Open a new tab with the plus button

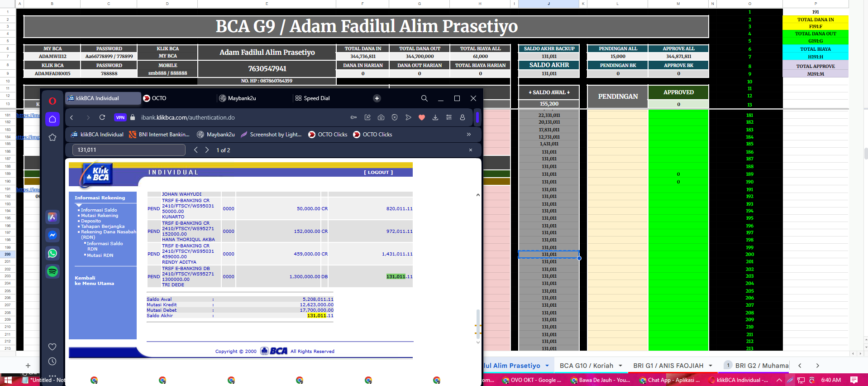click(x=377, y=98)
